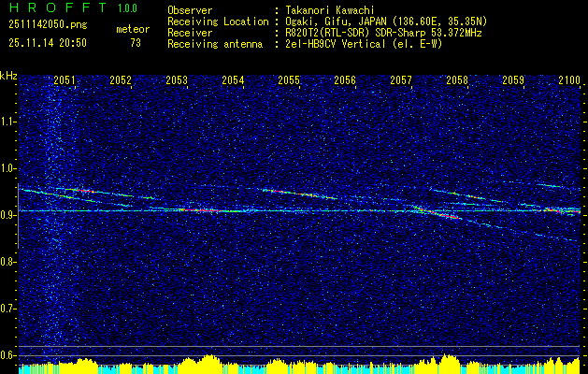Click the 2057 time axis marker
The image size is (588, 374).
401,80
